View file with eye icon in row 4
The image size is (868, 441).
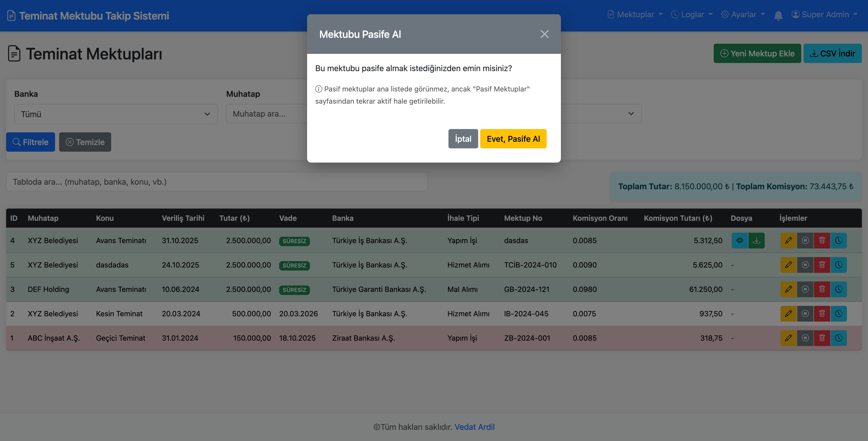click(x=740, y=240)
